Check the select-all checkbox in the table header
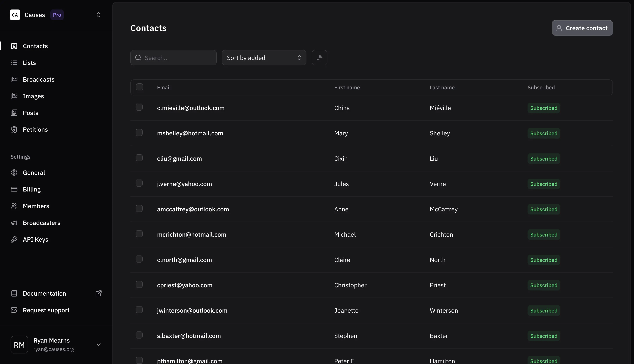This screenshot has height=364, width=634. click(x=139, y=87)
